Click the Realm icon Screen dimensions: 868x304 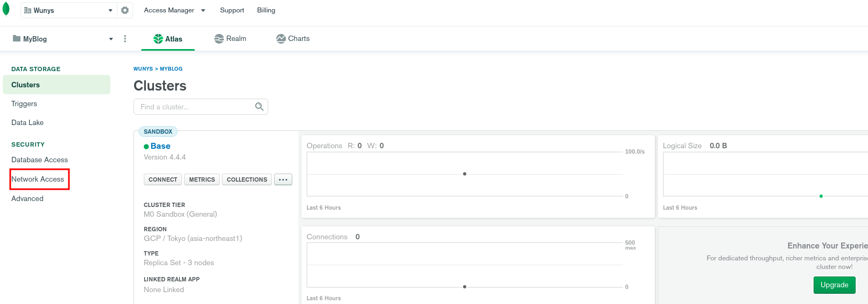(x=219, y=39)
